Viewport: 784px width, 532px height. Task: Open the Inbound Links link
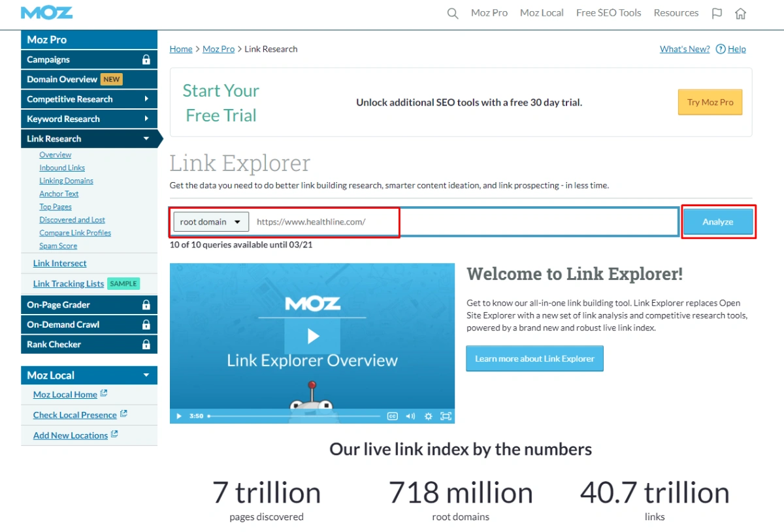[x=62, y=168]
